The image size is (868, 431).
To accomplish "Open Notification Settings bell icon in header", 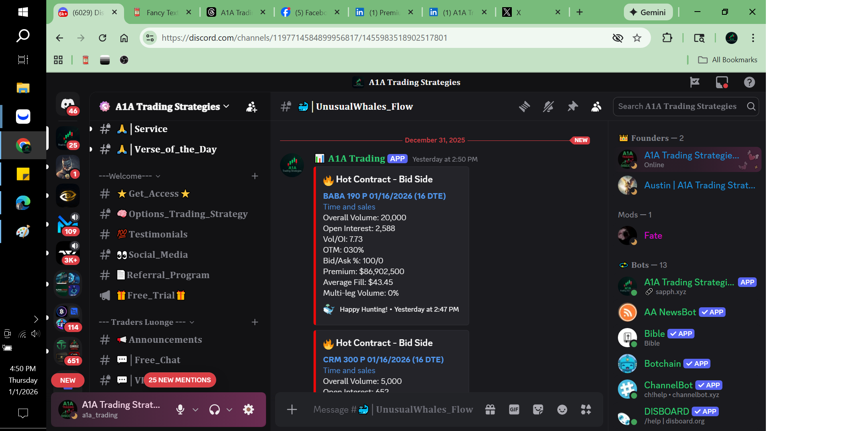I will click(548, 107).
